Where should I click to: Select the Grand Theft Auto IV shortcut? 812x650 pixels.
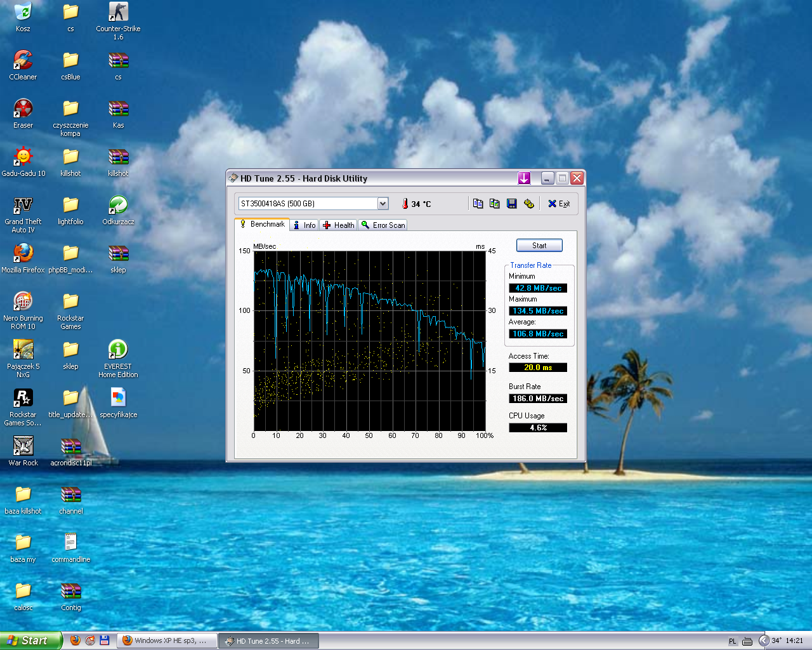pyautogui.click(x=23, y=214)
